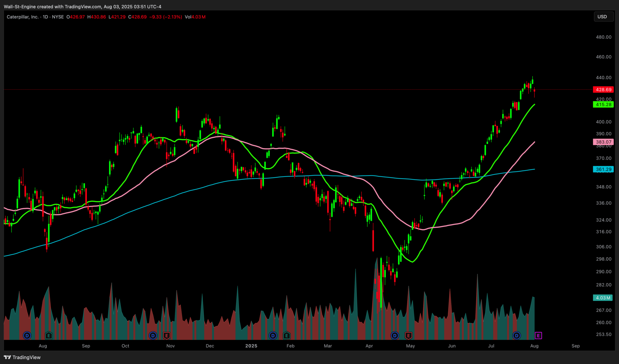
Task: Click the green earnings marker before Feb
Action: 287,336
